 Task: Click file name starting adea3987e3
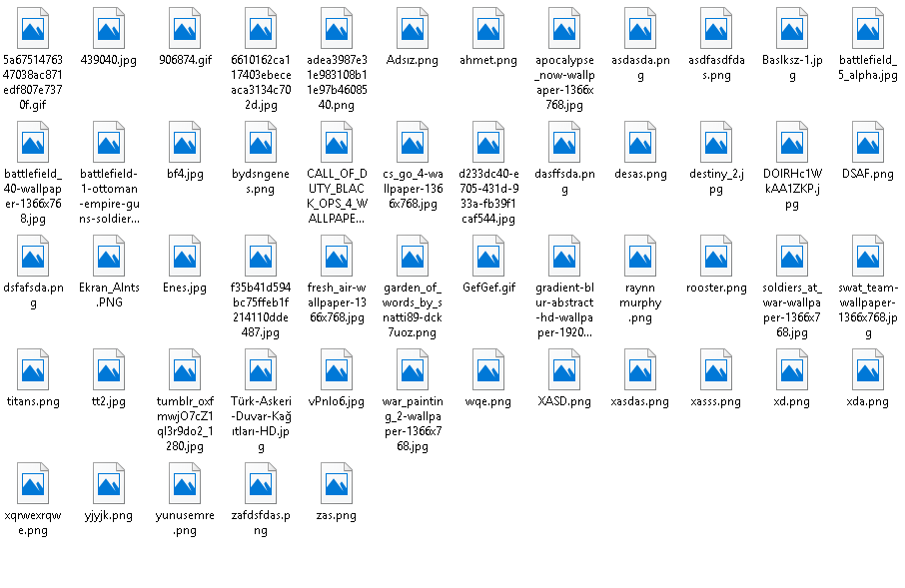(x=337, y=82)
